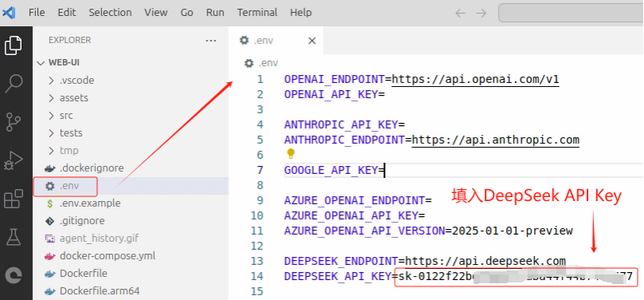Click AZURE_OPENAI_API_KEY= on line 10
Image resolution: width=644 pixels, height=300 pixels.
point(355,215)
